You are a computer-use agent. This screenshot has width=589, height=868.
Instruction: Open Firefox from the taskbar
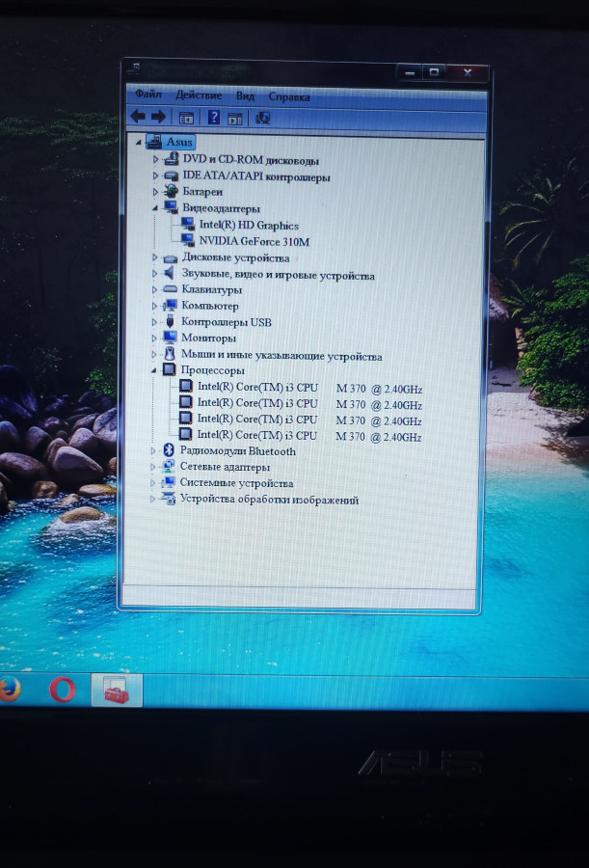pos(10,690)
